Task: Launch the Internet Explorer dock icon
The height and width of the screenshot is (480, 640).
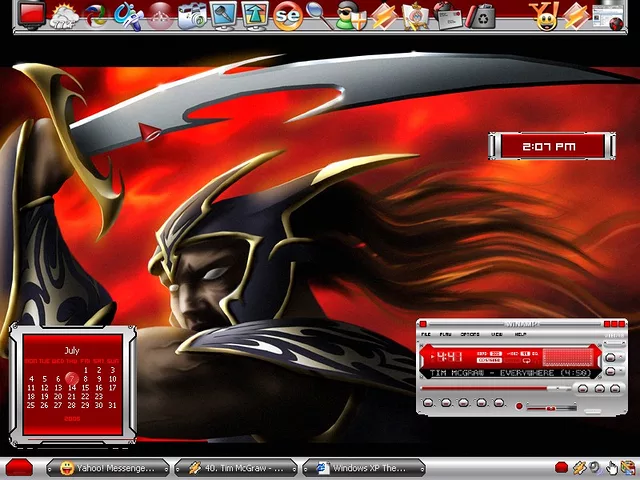Action: [x=96, y=15]
